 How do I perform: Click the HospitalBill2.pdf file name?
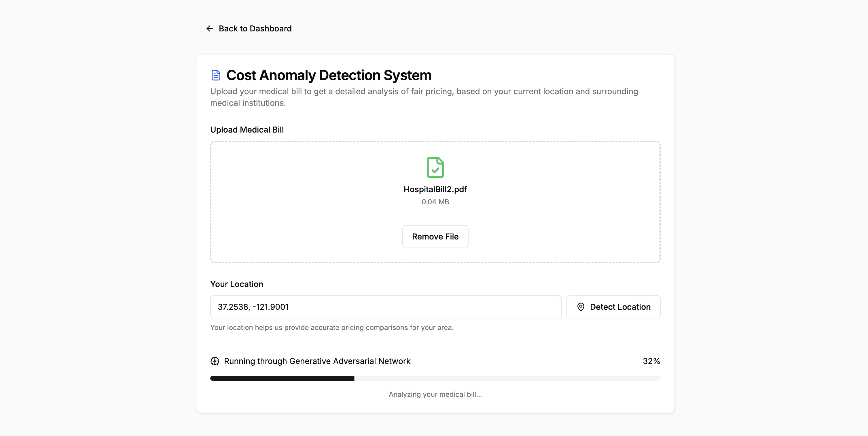pyautogui.click(x=435, y=189)
